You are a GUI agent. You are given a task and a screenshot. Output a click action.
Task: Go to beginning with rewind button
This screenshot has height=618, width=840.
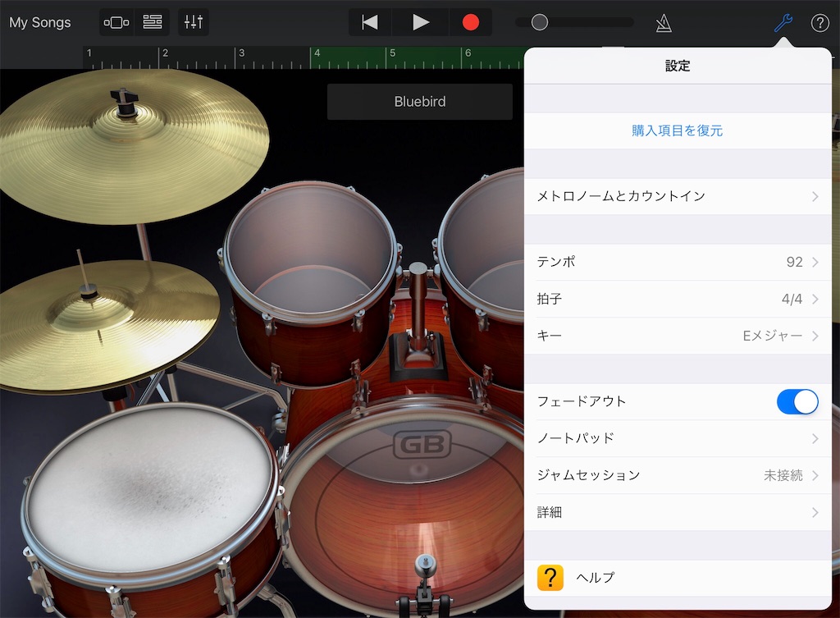coord(370,22)
